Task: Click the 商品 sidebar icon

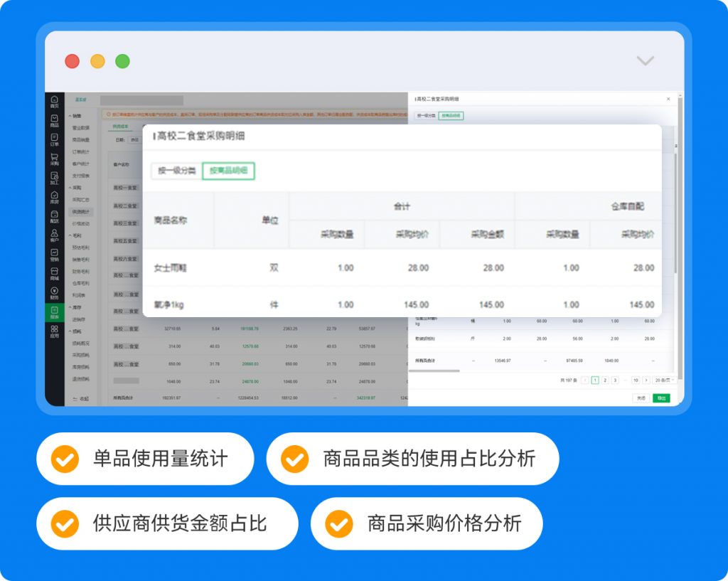Action: pyautogui.click(x=55, y=120)
